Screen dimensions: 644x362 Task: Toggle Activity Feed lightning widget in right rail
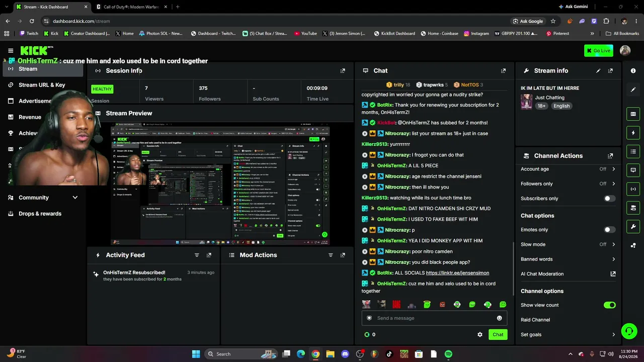click(633, 133)
